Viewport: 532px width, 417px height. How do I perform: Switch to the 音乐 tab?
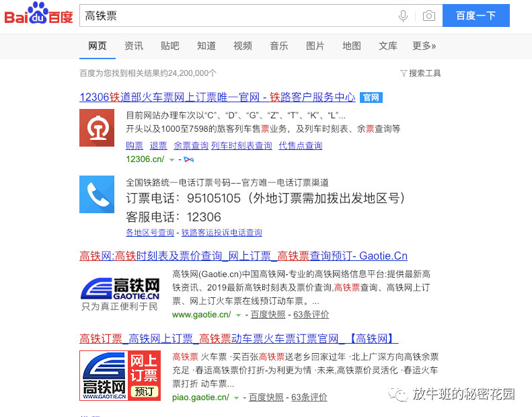[279, 46]
